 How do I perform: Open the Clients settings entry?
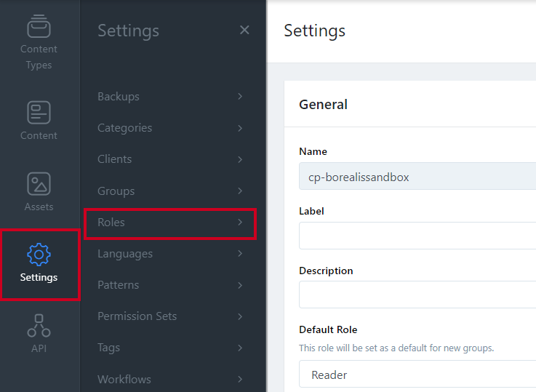click(170, 159)
